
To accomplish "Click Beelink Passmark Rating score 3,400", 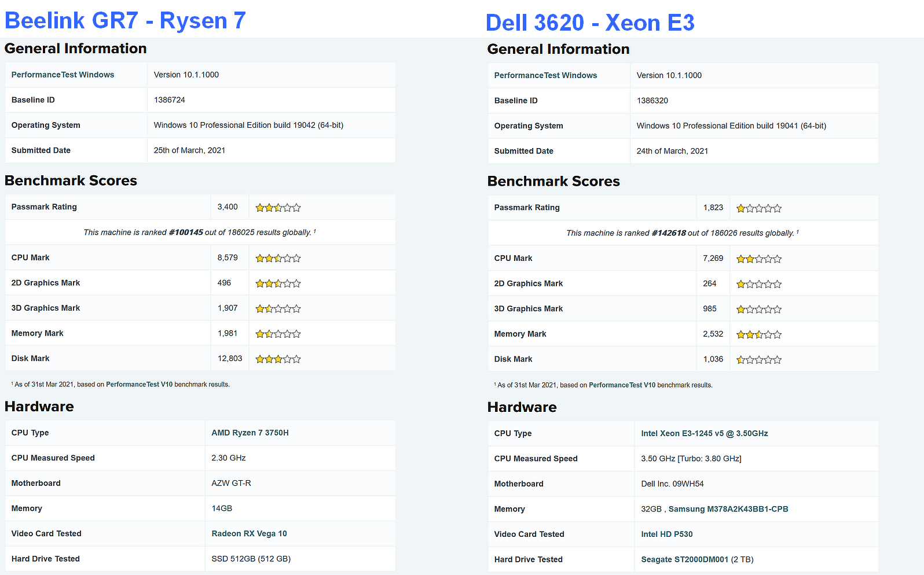I will 228,207.
